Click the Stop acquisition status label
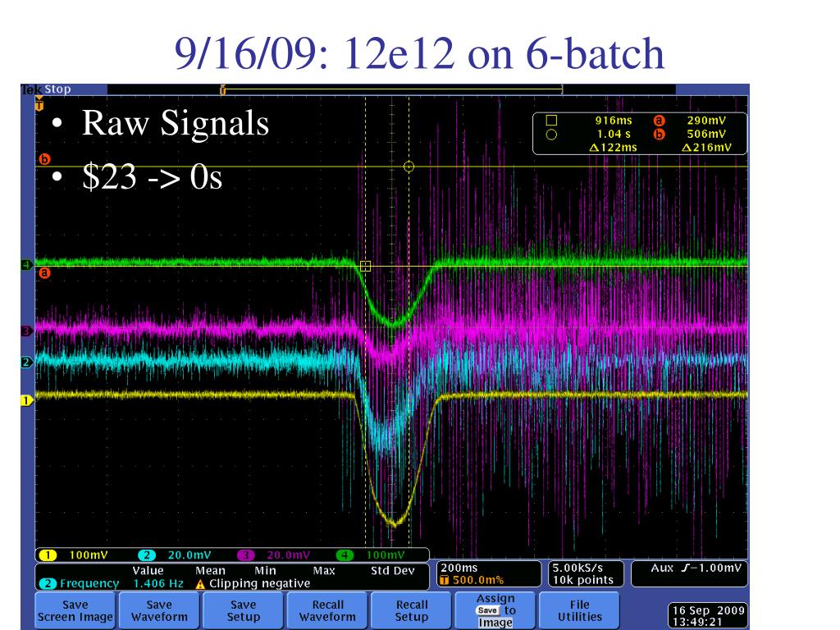 pos(58,89)
